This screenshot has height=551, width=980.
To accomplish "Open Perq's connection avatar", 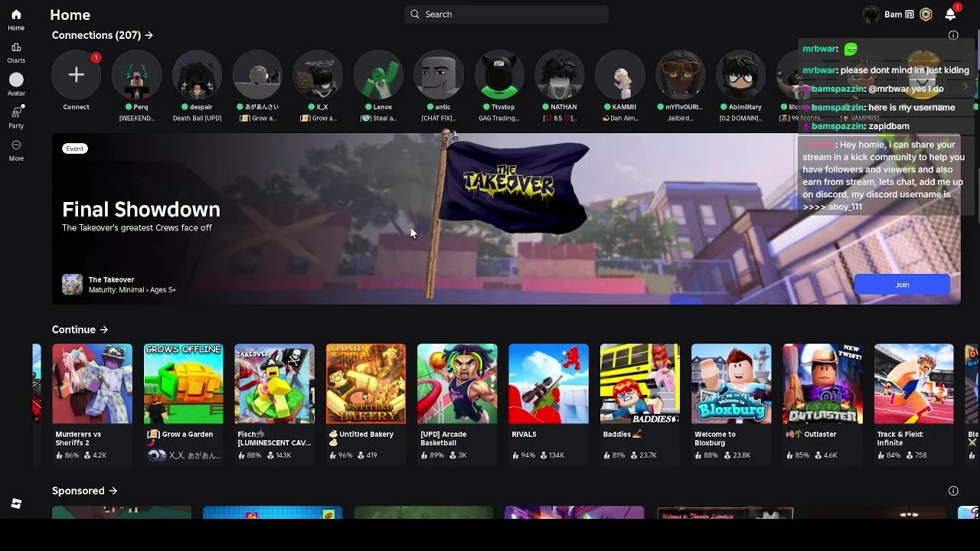I will 136,74.
